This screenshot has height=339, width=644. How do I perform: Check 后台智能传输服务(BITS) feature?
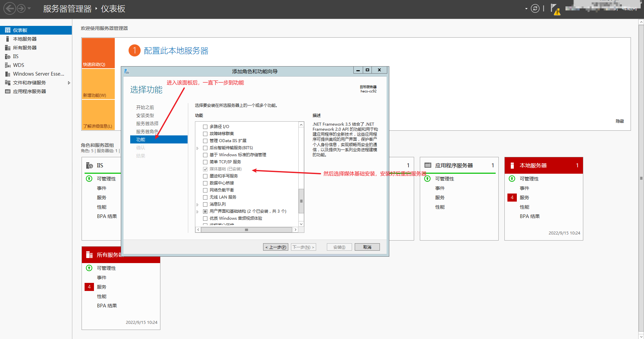click(x=205, y=148)
